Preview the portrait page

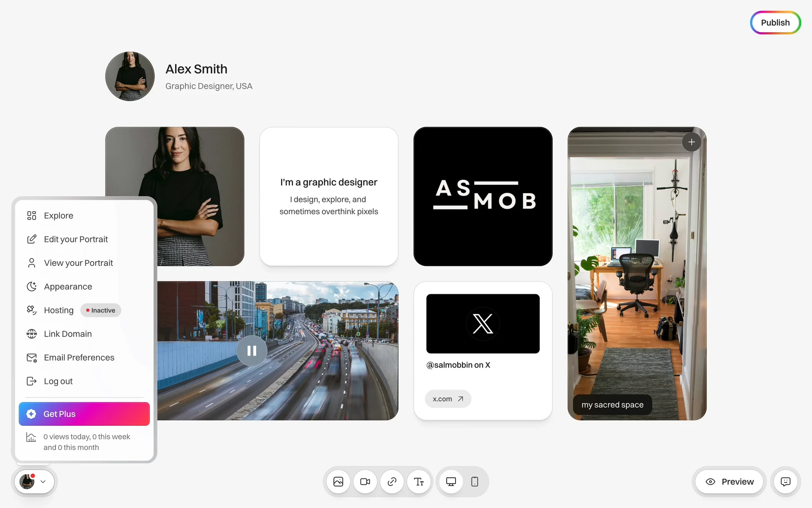tap(730, 482)
